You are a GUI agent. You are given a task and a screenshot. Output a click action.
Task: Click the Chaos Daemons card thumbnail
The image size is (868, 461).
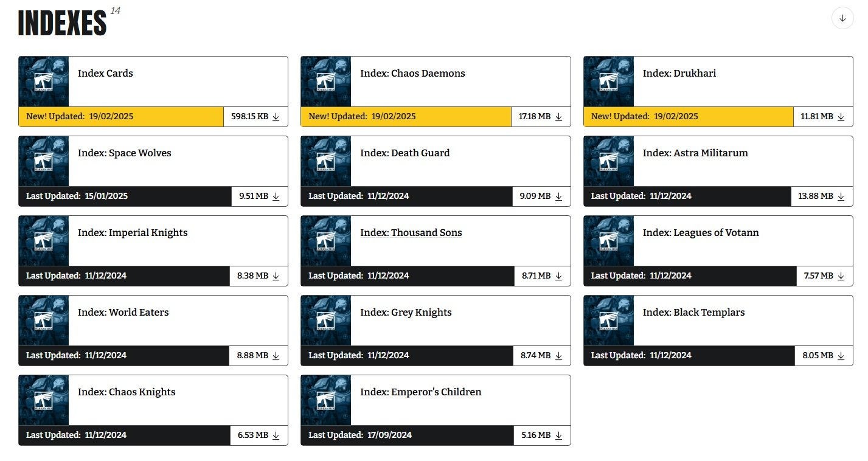pyautogui.click(x=326, y=81)
